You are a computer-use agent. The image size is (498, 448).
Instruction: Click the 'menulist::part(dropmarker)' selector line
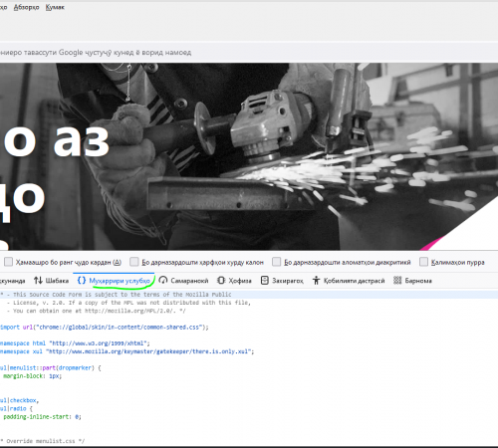pyautogui.click(x=51, y=367)
